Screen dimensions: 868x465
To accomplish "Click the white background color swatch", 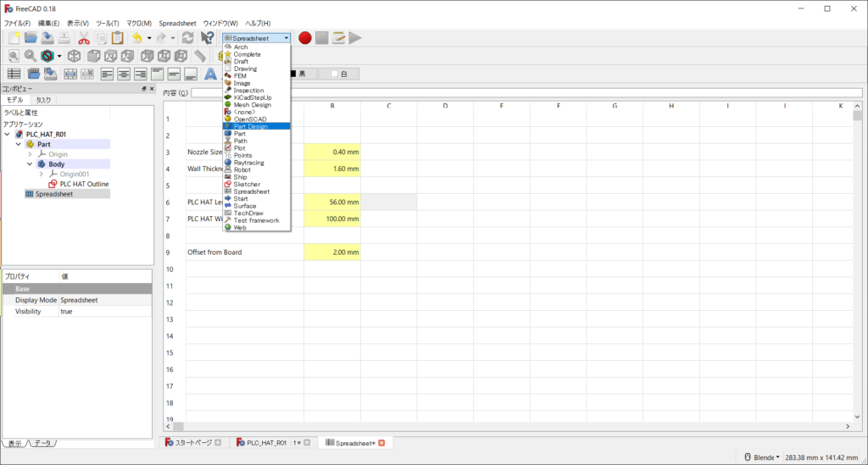I will tap(339, 74).
